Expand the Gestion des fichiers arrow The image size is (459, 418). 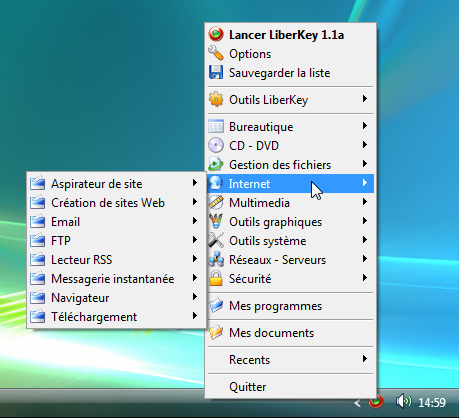(365, 164)
